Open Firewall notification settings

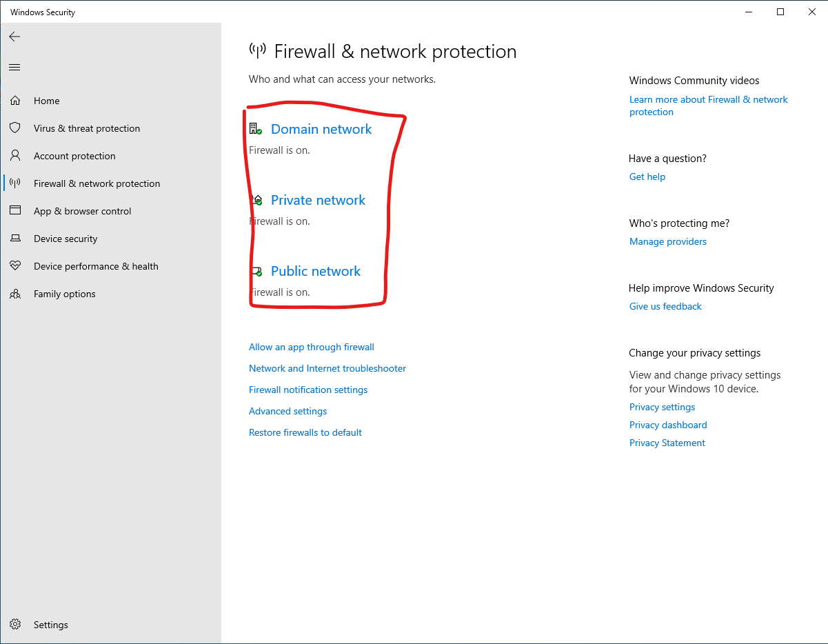pyautogui.click(x=308, y=390)
